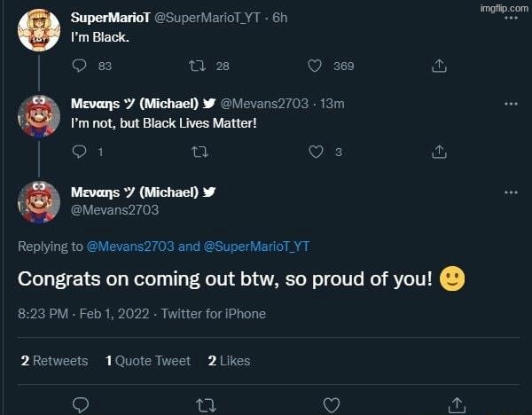Viewport: 532px width, 415px height.
Task: Open SuperMarioT's profile avatar
Action: pyautogui.click(x=38, y=27)
